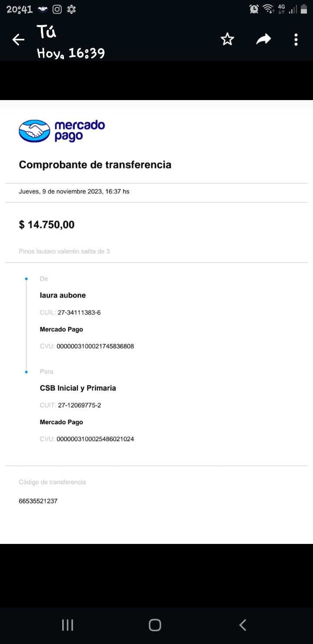Tap the Comprobante de transferencia heading

95,165
